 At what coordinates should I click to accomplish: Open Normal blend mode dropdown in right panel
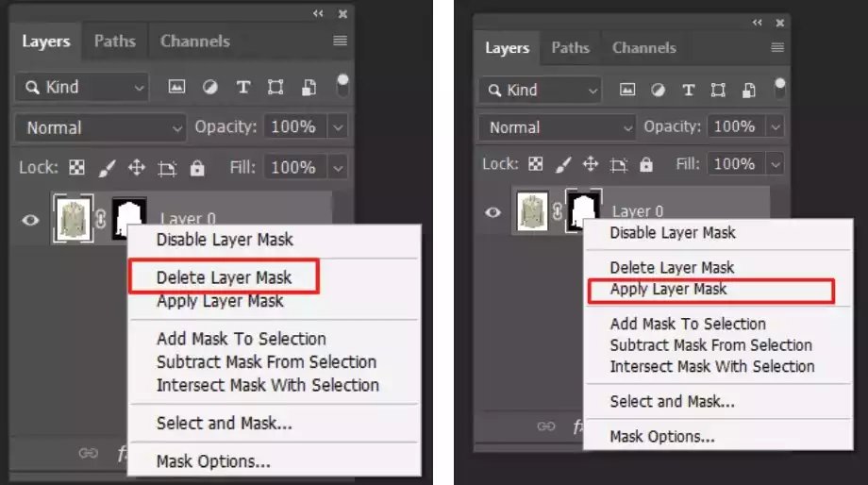(557, 127)
